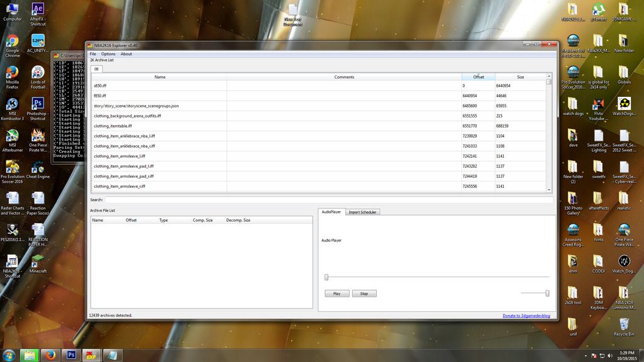Open CODEX folder
644x362 pixels.
pyautogui.click(x=599, y=265)
